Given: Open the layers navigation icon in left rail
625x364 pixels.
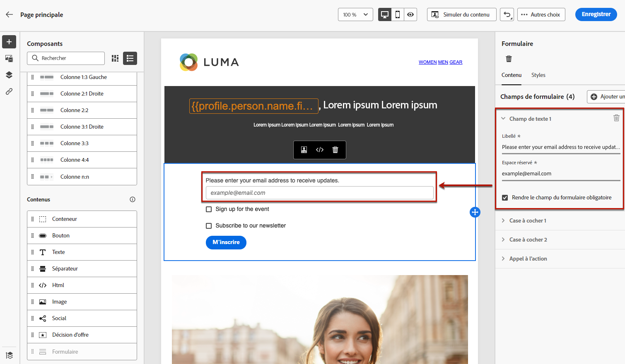Looking at the screenshot, I should tap(9, 75).
